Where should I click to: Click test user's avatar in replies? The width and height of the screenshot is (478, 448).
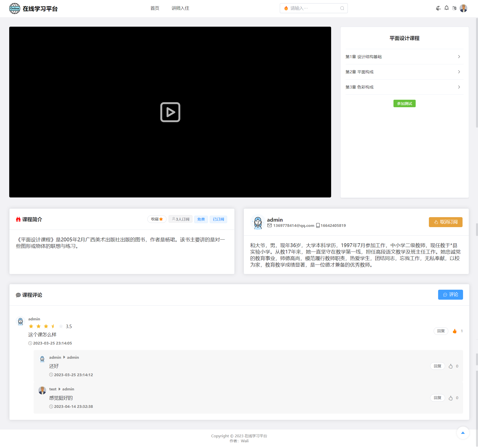(42, 390)
